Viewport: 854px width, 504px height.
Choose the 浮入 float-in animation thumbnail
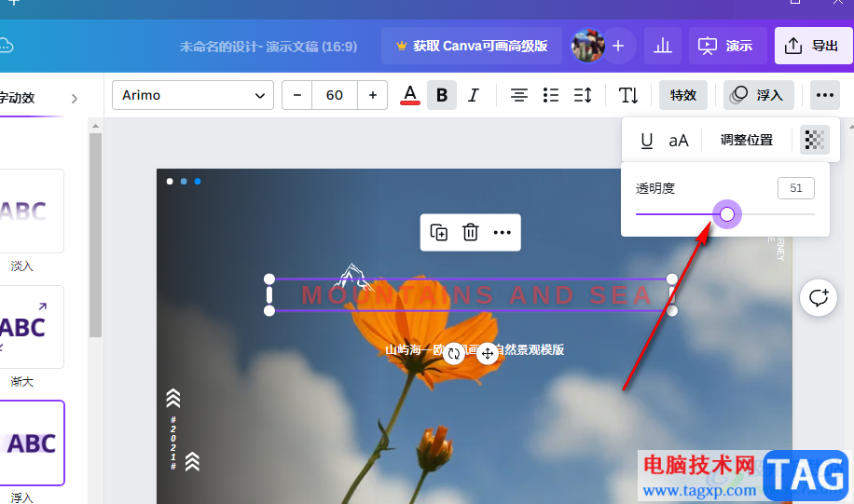[32, 443]
